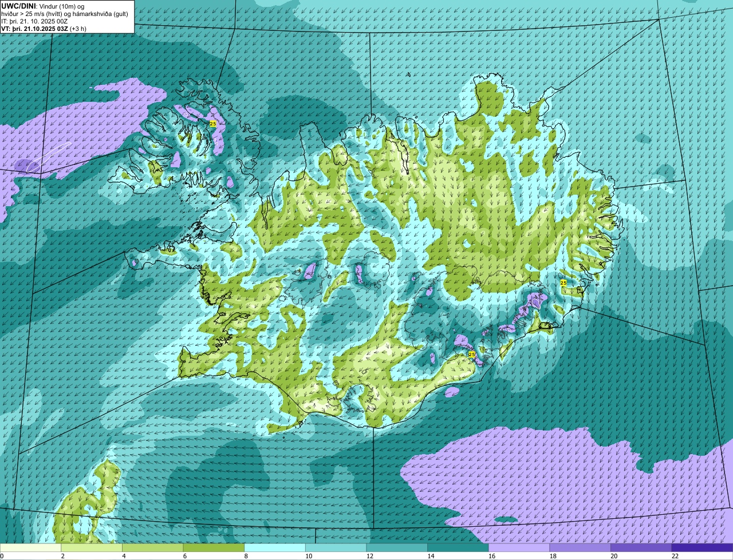Click the legend tick label "10"

[309, 556]
